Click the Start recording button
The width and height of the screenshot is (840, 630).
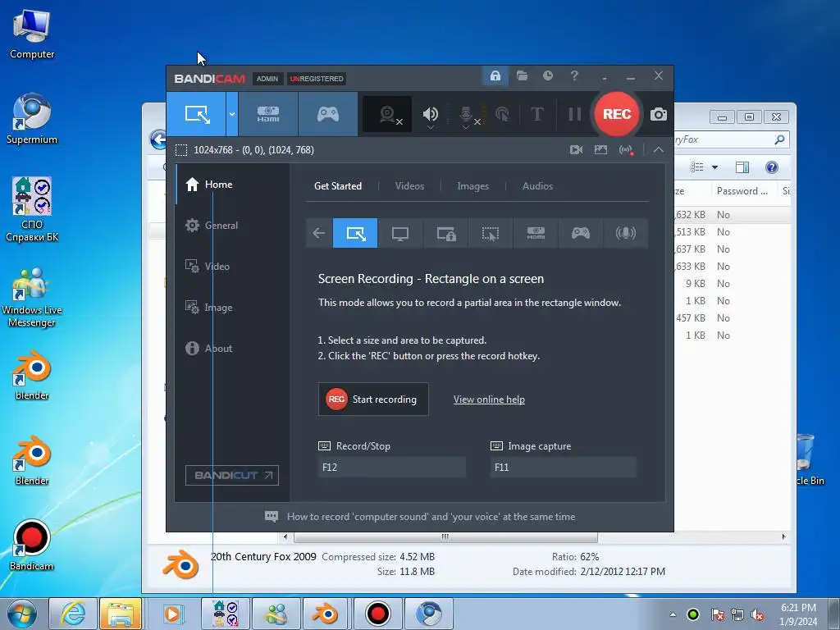point(373,399)
